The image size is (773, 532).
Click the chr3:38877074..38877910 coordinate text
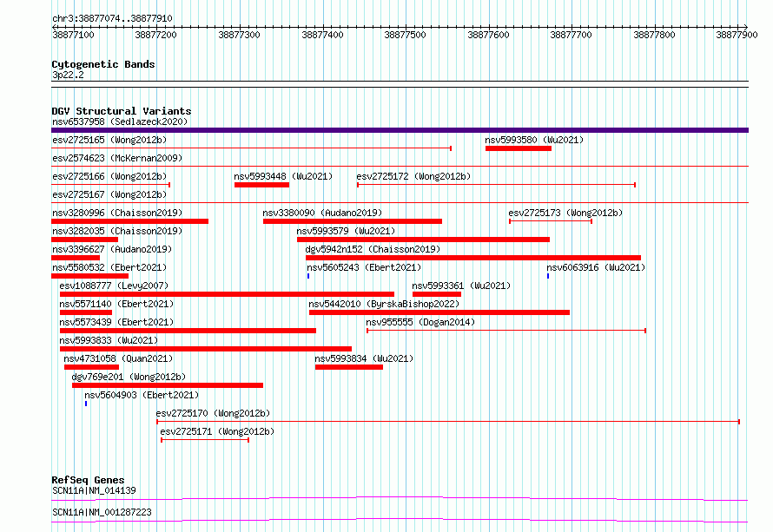(112, 18)
